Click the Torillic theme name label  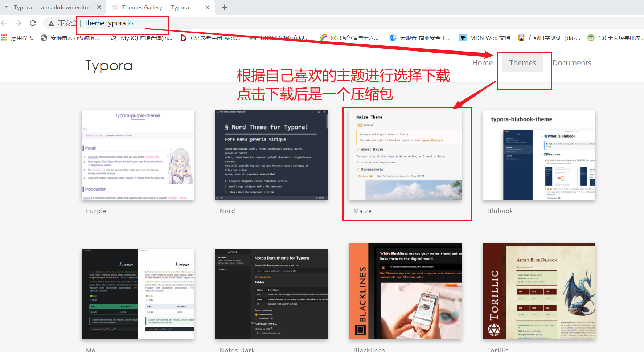click(x=497, y=350)
